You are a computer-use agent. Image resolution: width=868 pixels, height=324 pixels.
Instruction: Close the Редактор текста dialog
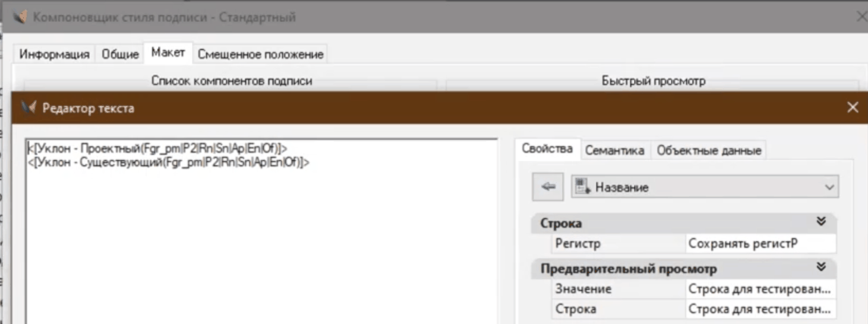(852, 107)
